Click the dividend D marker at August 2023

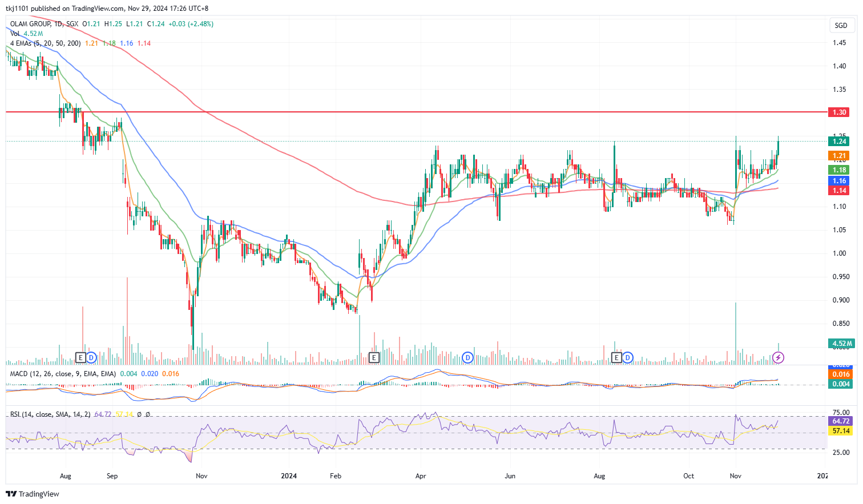[x=91, y=358]
